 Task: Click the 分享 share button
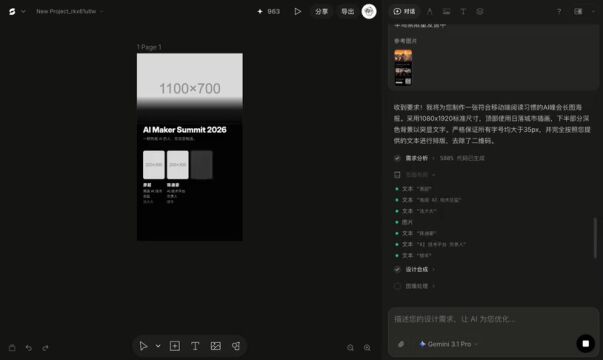point(321,12)
